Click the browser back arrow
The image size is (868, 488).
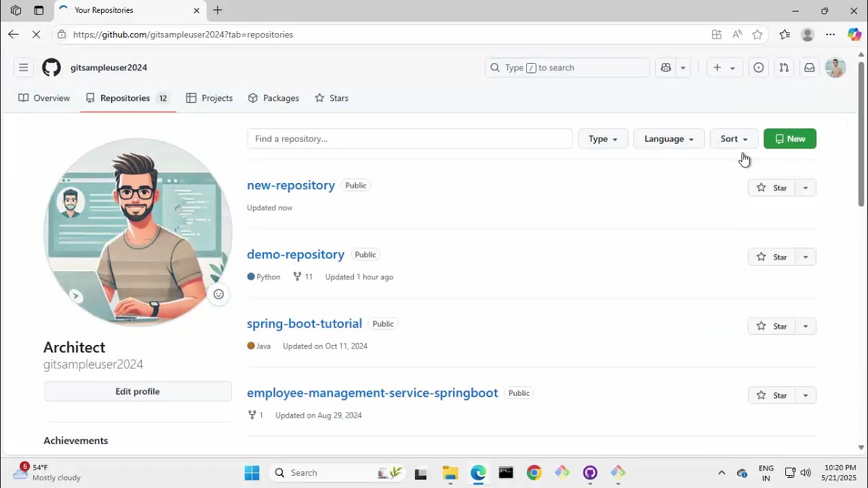[14, 35]
